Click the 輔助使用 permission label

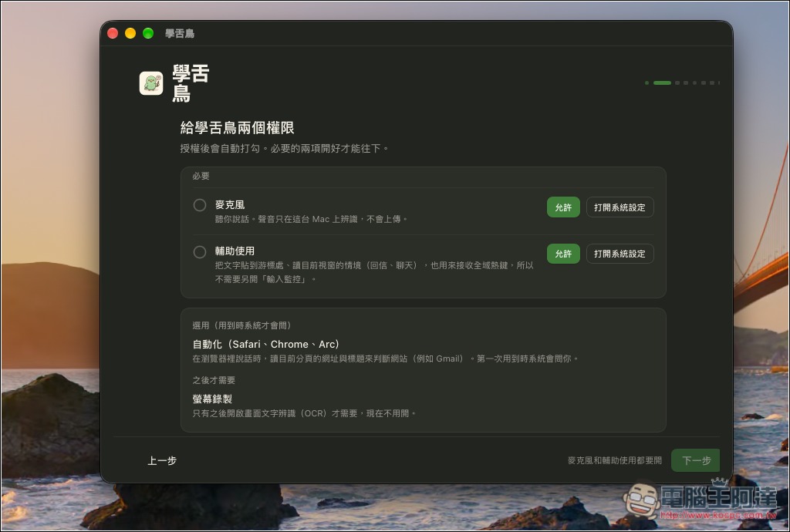(235, 251)
